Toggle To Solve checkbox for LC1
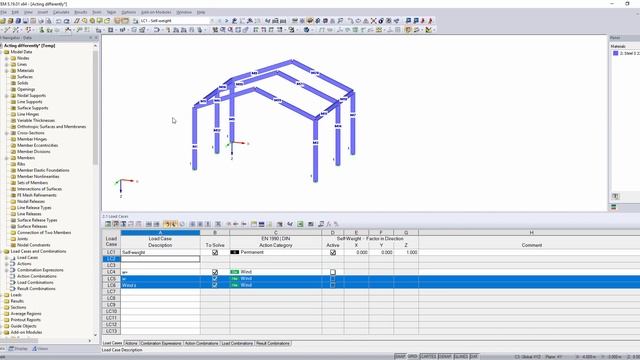640x360 pixels. point(215,253)
